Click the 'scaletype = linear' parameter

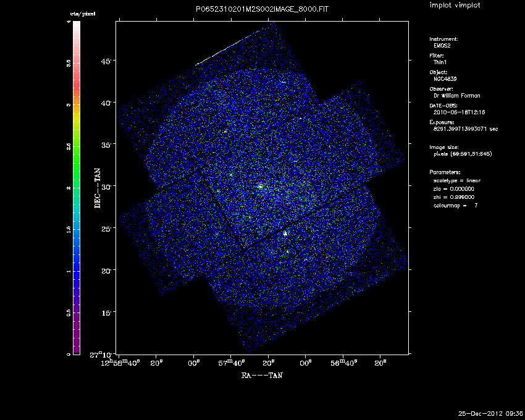457,180
